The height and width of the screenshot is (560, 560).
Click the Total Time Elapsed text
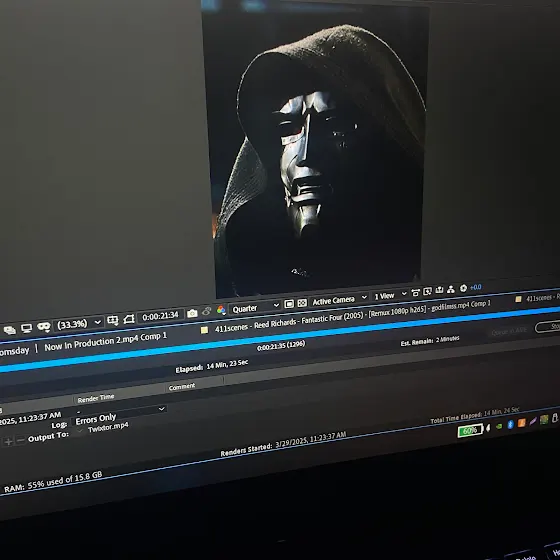click(475, 416)
